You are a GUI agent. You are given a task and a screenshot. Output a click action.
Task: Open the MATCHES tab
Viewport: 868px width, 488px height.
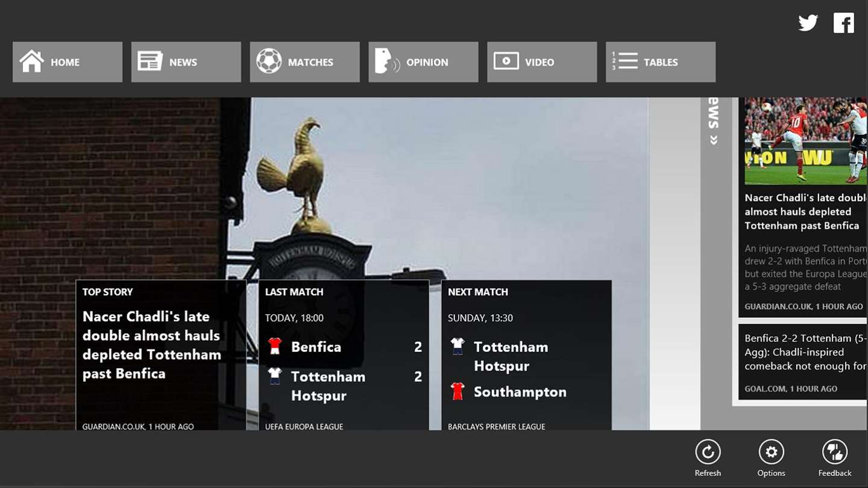(x=305, y=62)
